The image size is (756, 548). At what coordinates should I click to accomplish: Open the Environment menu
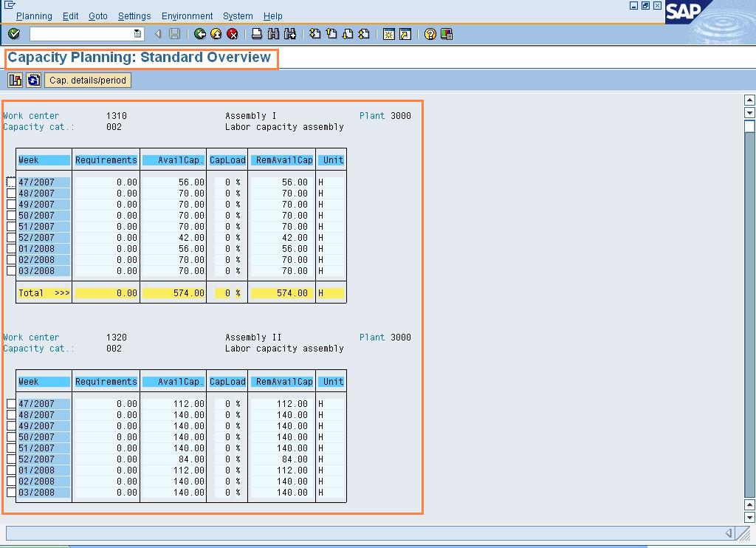pos(187,16)
